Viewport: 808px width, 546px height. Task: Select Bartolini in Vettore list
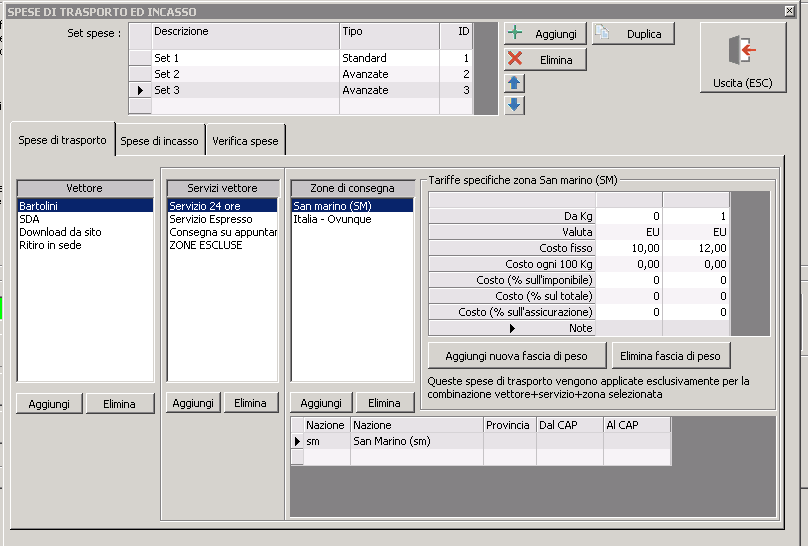point(86,206)
